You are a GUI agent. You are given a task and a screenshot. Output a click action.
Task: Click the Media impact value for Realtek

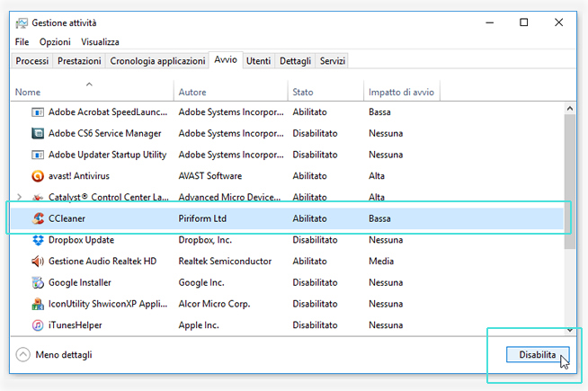pyautogui.click(x=381, y=262)
